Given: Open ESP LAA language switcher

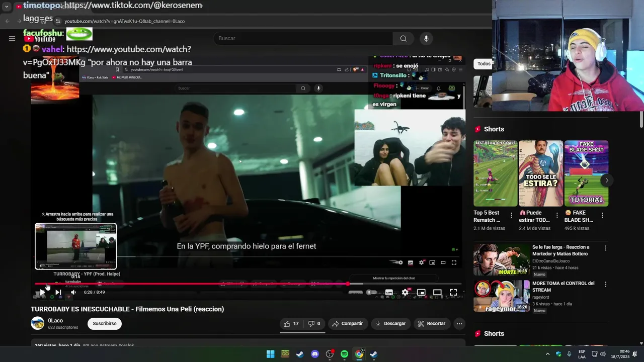Looking at the screenshot, I should 582,354.
